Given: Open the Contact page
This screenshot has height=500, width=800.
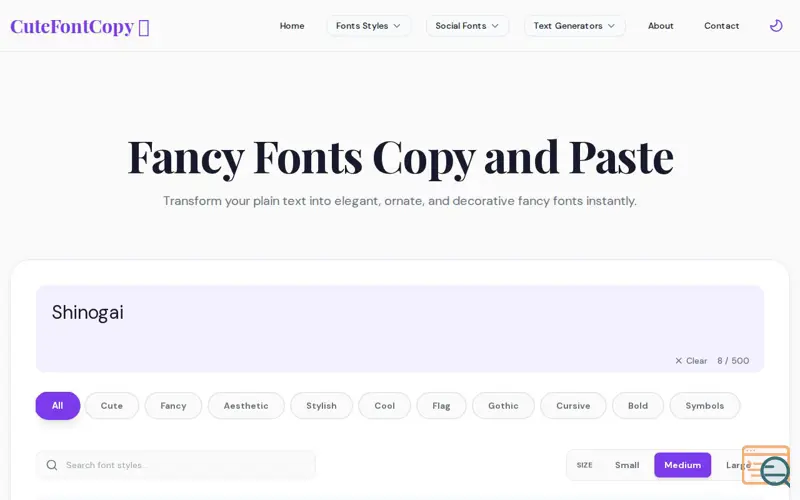Looking at the screenshot, I should point(721,26).
